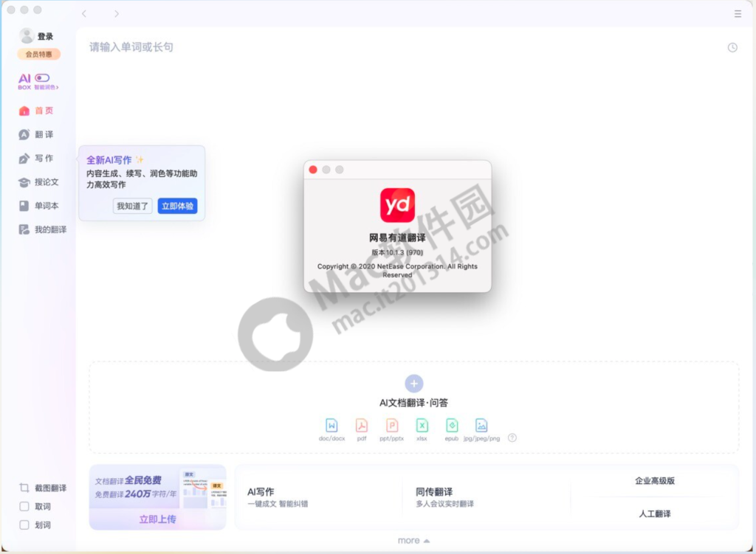Click 人工翻译 option
The image size is (756, 554).
pos(655,513)
